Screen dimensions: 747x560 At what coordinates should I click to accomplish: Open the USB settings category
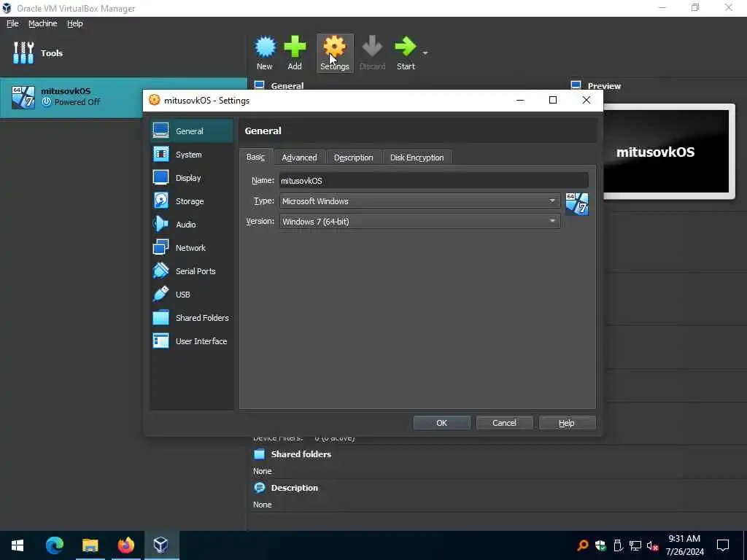(x=192, y=295)
